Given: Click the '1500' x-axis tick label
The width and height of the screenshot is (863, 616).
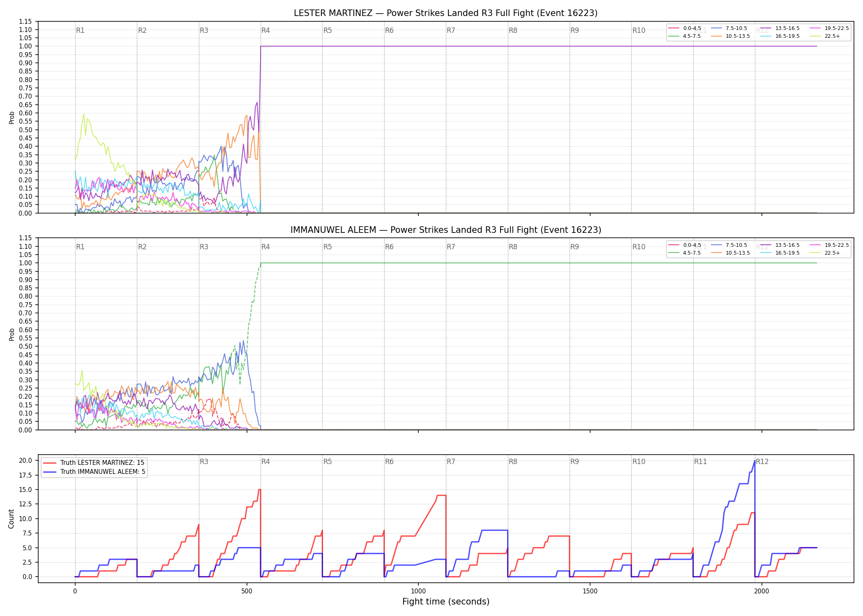Looking at the screenshot, I should [x=590, y=591].
